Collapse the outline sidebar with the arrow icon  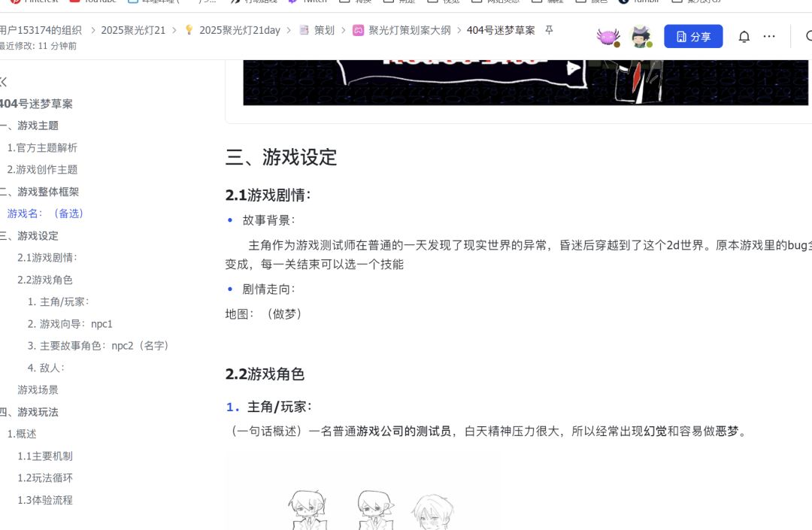click(x=3, y=82)
